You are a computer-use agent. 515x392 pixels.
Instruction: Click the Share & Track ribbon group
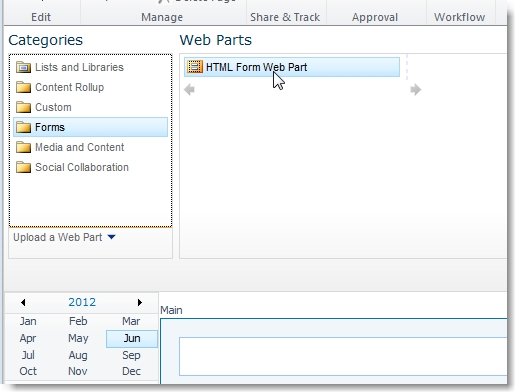click(x=285, y=17)
